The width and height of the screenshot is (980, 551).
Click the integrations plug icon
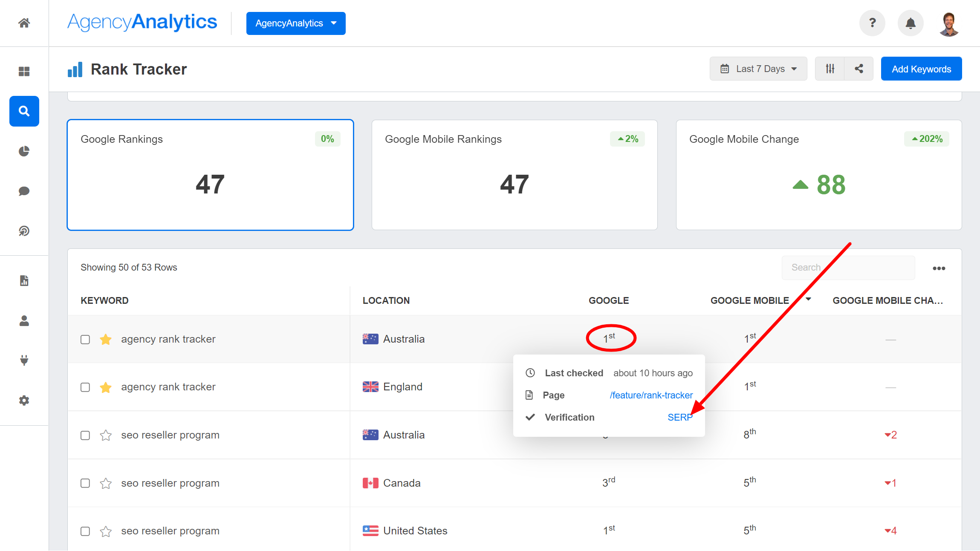click(x=24, y=360)
